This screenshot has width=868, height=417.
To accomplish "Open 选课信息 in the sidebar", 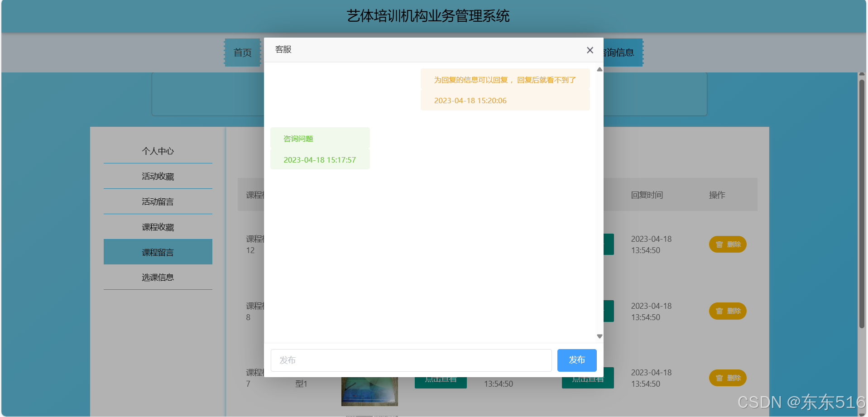I will coord(158,278).
